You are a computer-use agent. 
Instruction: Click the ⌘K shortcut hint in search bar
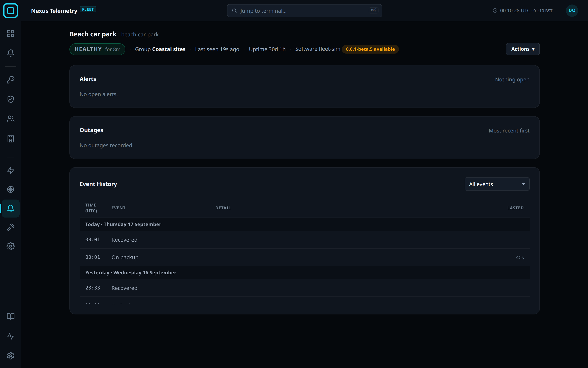coord(373,10)
